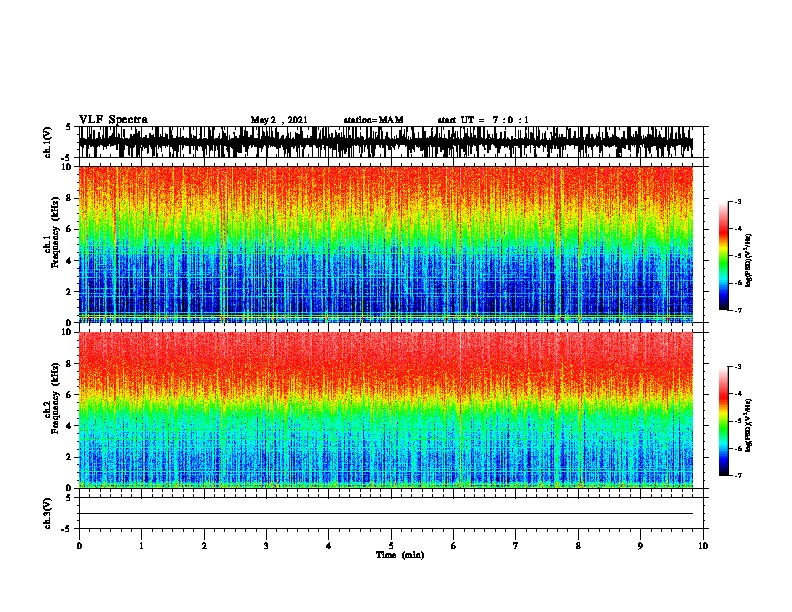Click the "ch.1(V)" waveform axis label
This screenshot has width=792, height=612.
[x=47, y=142]
